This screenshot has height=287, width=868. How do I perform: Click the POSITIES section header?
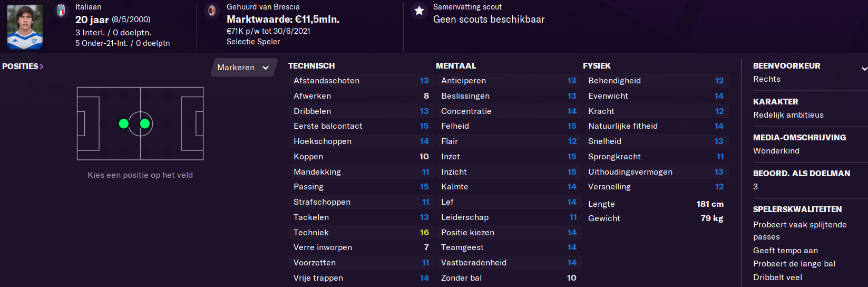pyautogui.click(x=20, y=66)
